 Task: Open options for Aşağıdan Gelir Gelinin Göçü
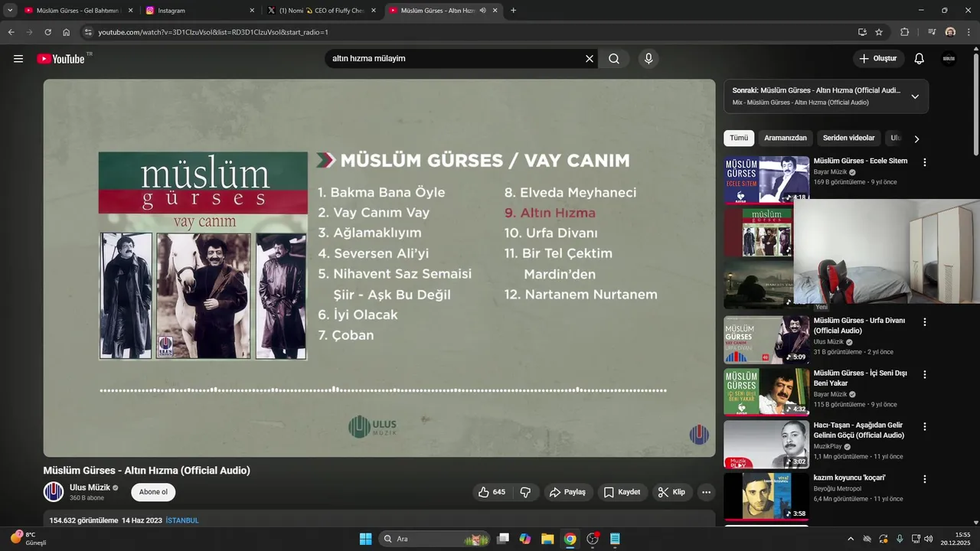point(925,426)
